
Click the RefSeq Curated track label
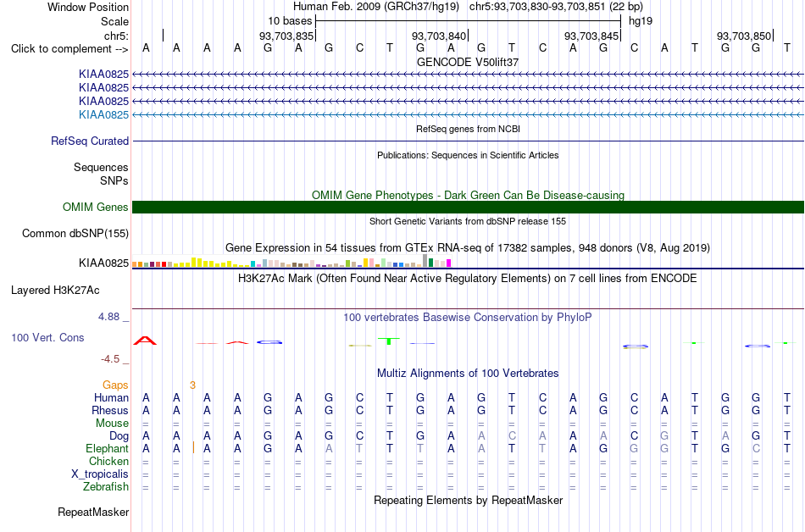coord(90,141)
